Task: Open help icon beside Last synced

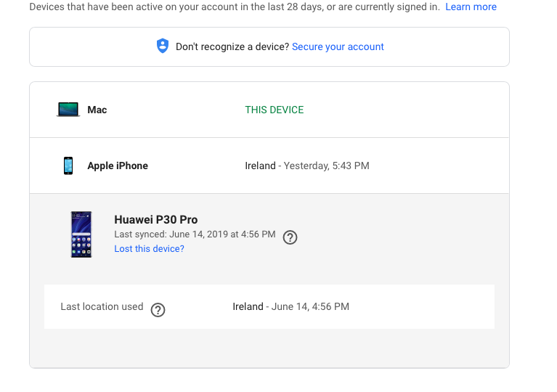Action: tap(290, 237)
